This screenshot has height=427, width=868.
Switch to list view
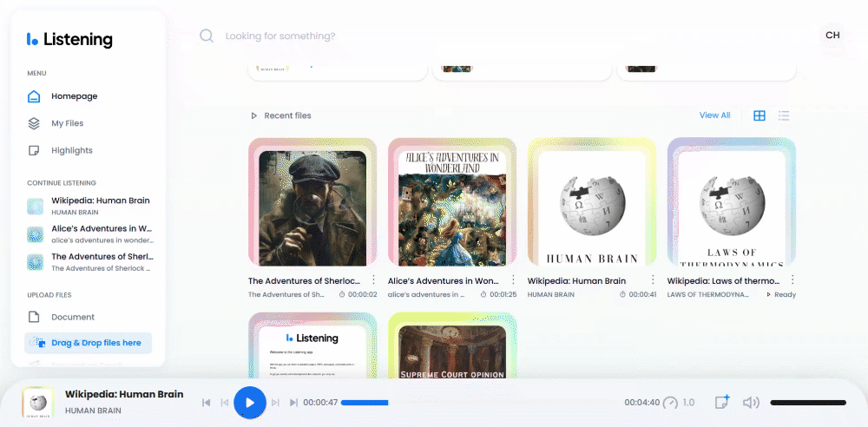pos(784,115)
